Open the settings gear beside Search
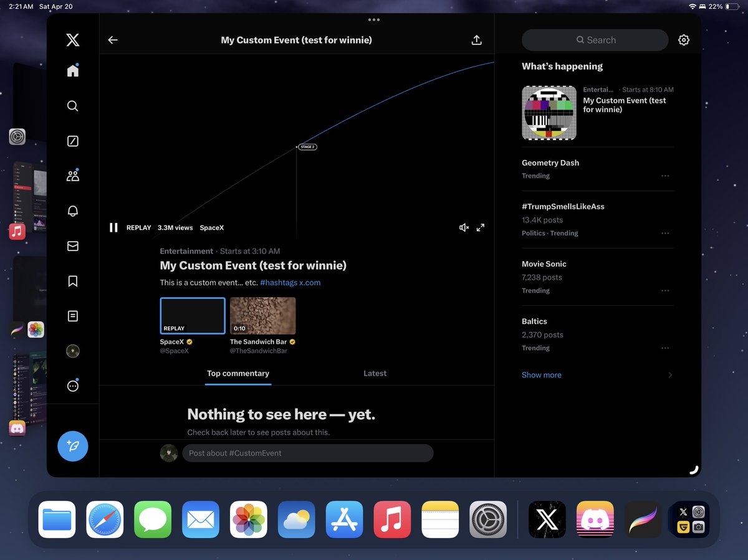The height and width of the screenshot is (560, 748). click(684, 40)
